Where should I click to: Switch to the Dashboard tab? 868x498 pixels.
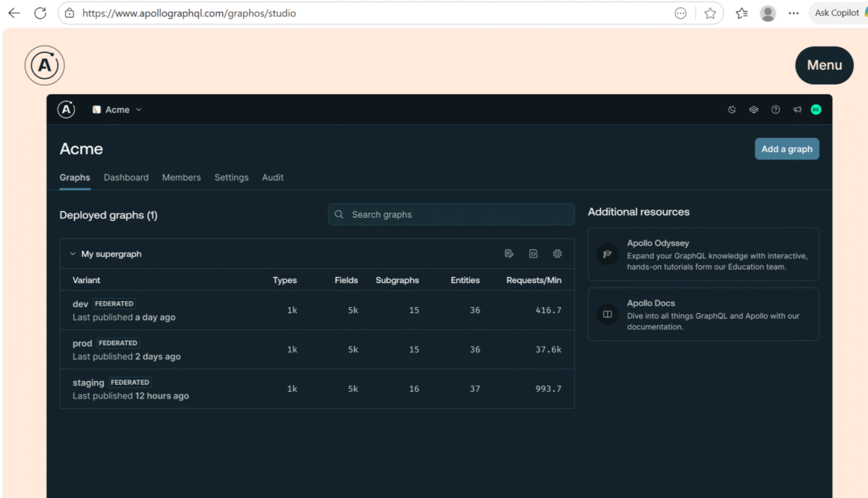pos(126,177)
